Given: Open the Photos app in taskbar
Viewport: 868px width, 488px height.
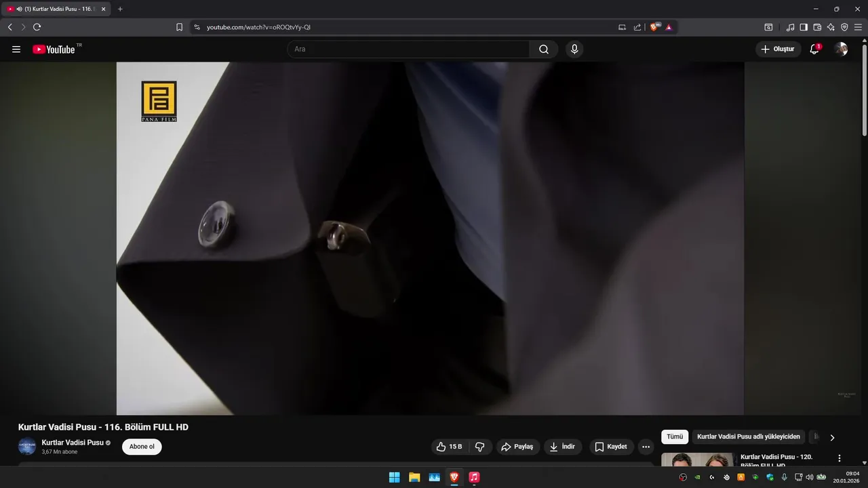Looking at the screenshot, I should (x=434, y=477).
